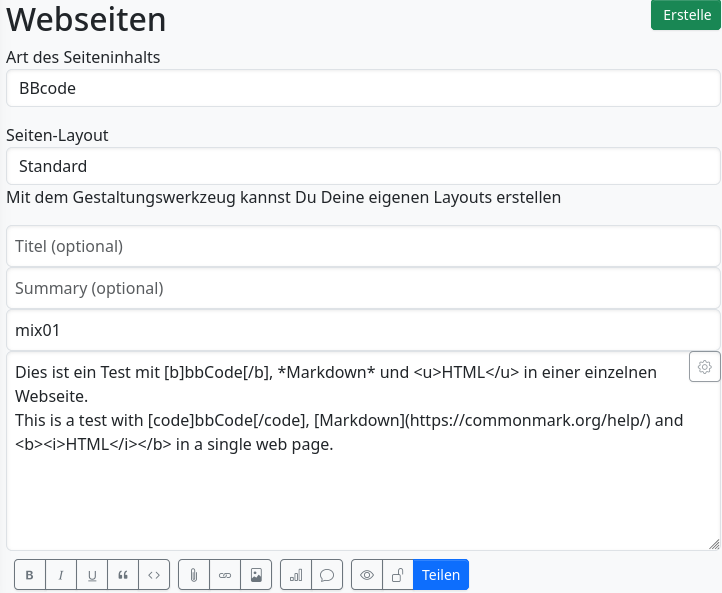The image size is (722, 593).
Task: Apply bold formatting in editor toolbar
Action: [30, 575]
